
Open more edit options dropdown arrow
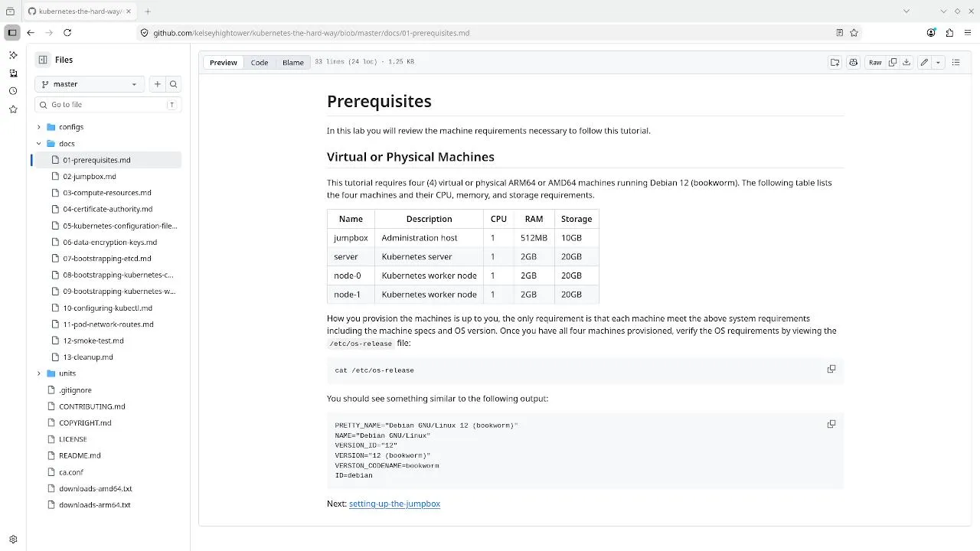point(938,63)
